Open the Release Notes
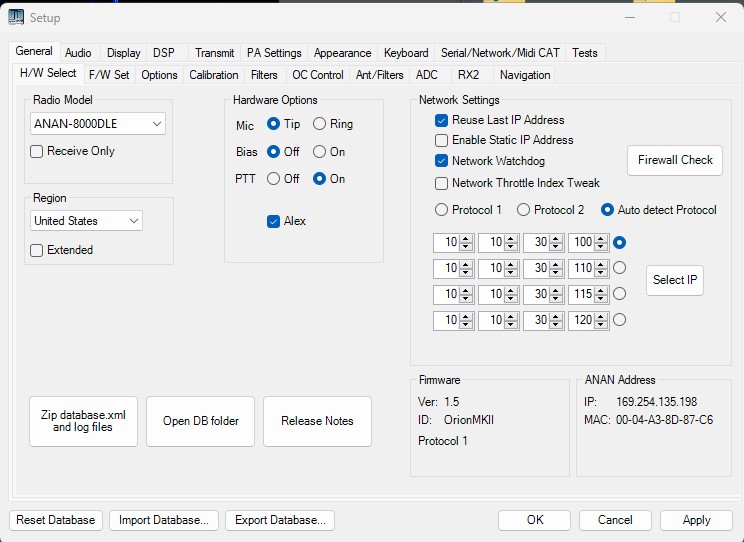 click(317, 421)
